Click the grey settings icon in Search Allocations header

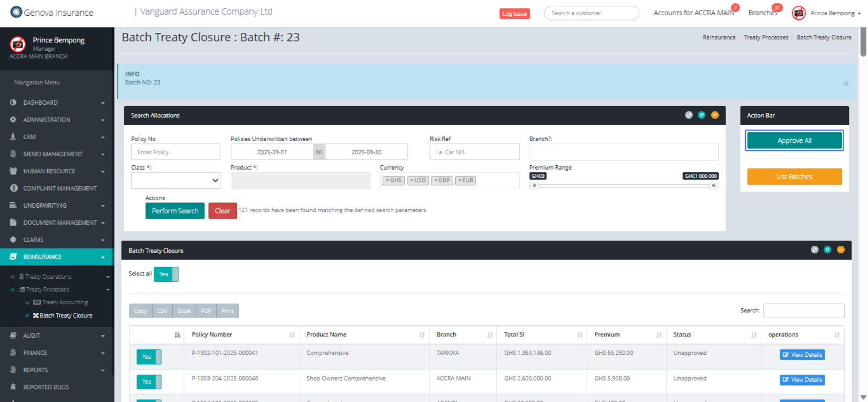(x=689, y=115)
